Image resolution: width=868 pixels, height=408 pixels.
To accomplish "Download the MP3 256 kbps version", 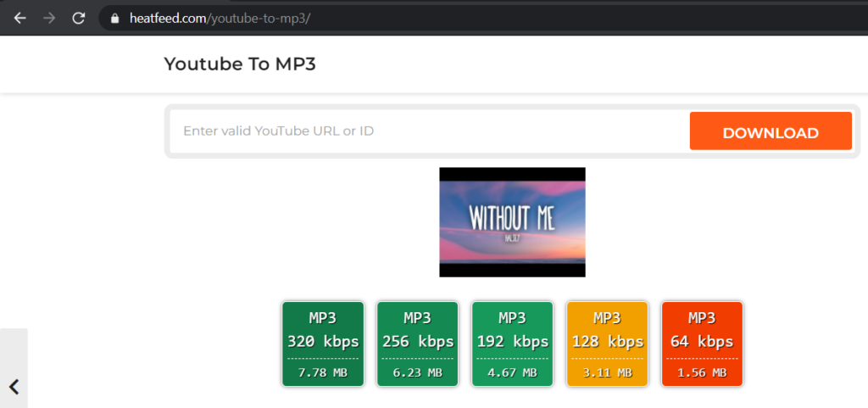I will pos(417,344).
